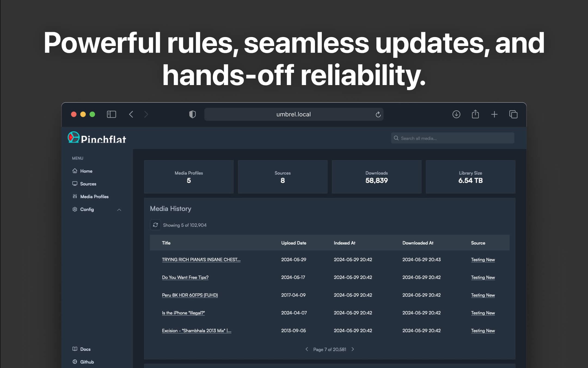
Task: Open the Github link in sidebar
Action: (x=87, y=362)
